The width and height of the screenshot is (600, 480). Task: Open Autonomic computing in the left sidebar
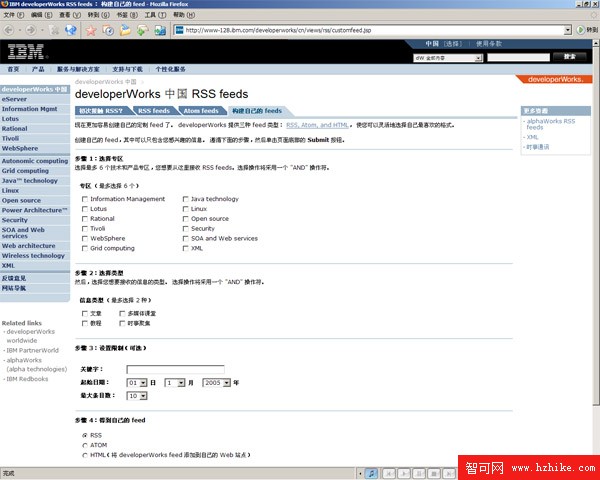coord(35,161)
